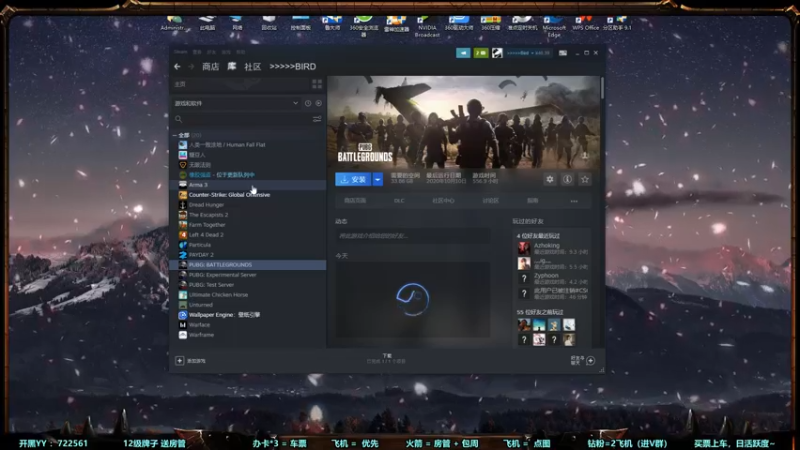Select Human Fall Flat in list
The width and height of the screenshot is (800, 450).
[x=248, y=145]
